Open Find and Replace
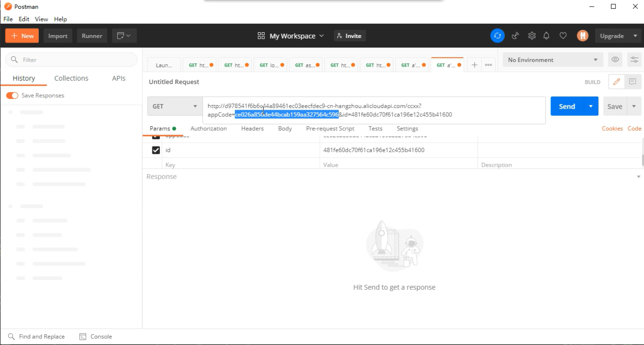 click(36, 337)
